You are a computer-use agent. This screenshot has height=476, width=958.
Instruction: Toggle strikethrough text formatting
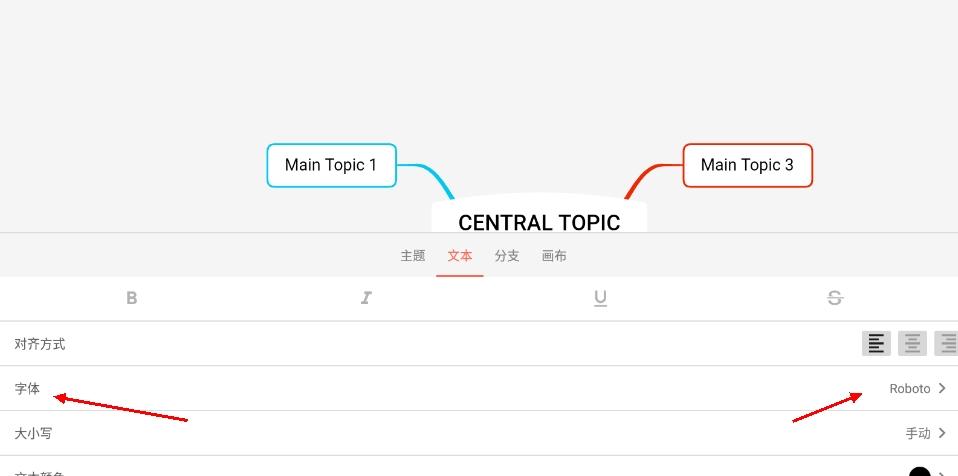(x=835, y=298)
